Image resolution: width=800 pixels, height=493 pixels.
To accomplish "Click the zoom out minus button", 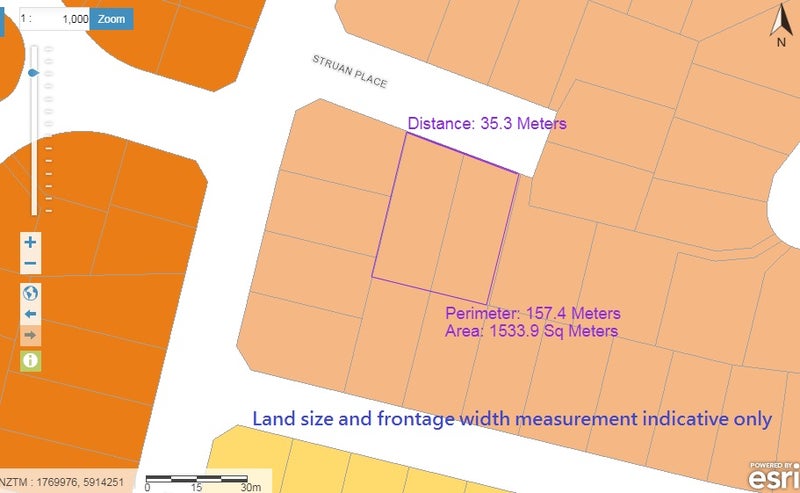I will click(x=30, y=264).
